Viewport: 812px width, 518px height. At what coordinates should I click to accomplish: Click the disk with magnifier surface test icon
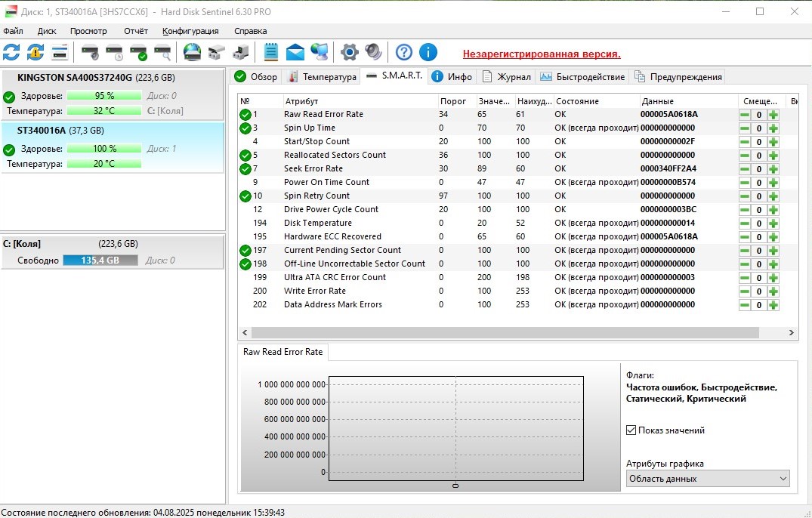click(x=162, y=52)
